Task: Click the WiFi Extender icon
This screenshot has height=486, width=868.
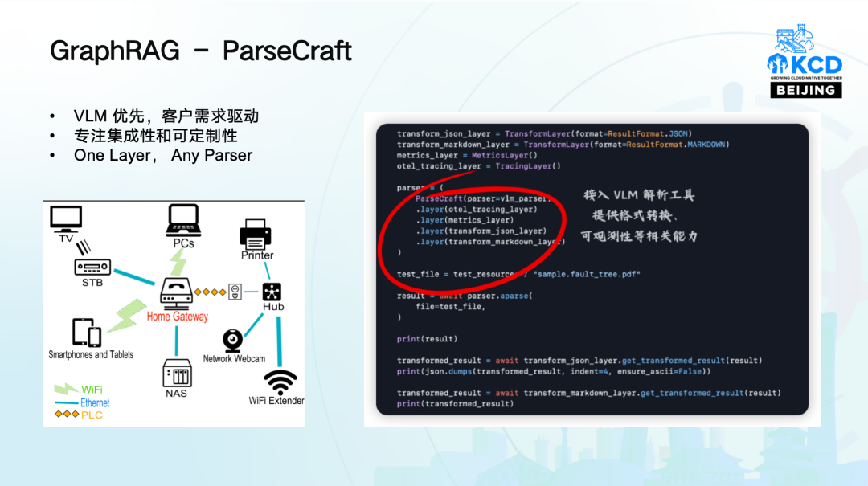Action: pos(280,382)
